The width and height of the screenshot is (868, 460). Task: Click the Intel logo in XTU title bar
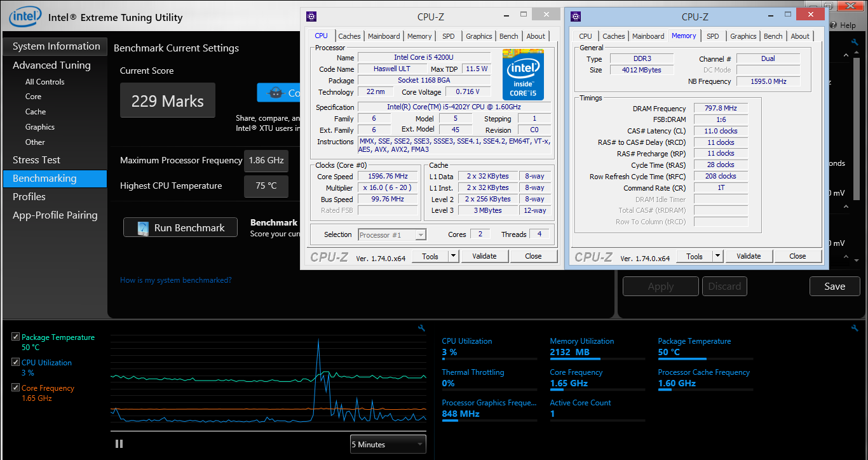point(25,17)
